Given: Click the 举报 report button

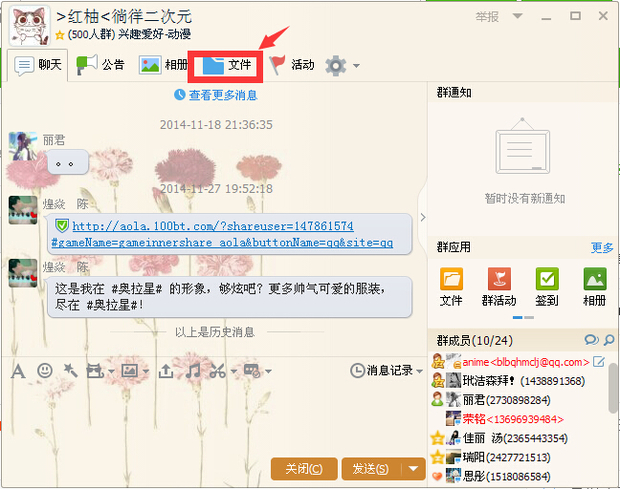Looking at the screenshot, I should (x=487, y=17).
